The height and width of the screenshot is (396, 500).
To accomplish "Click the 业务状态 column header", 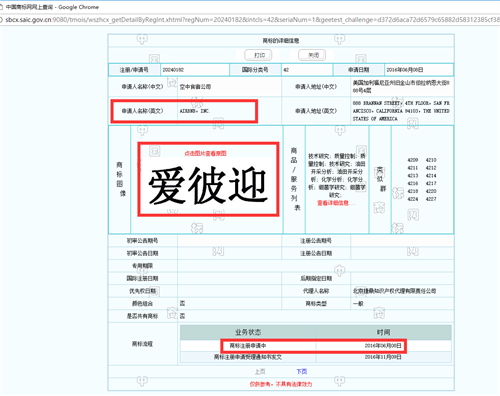I will click(248, 332).
